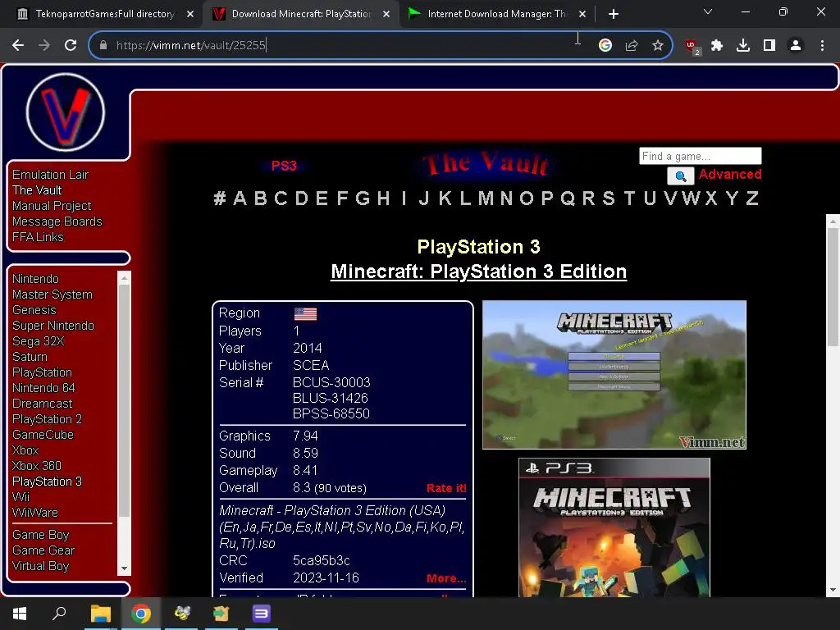Bookmark this page with star icon
Viewport: 840px width, 630px height.
tap(658, 46)
